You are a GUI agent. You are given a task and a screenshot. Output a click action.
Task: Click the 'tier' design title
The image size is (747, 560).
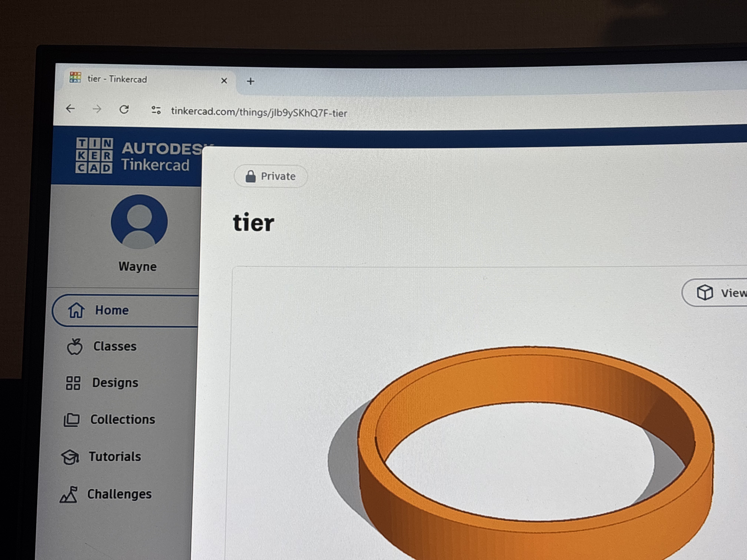tap(254, 223)
